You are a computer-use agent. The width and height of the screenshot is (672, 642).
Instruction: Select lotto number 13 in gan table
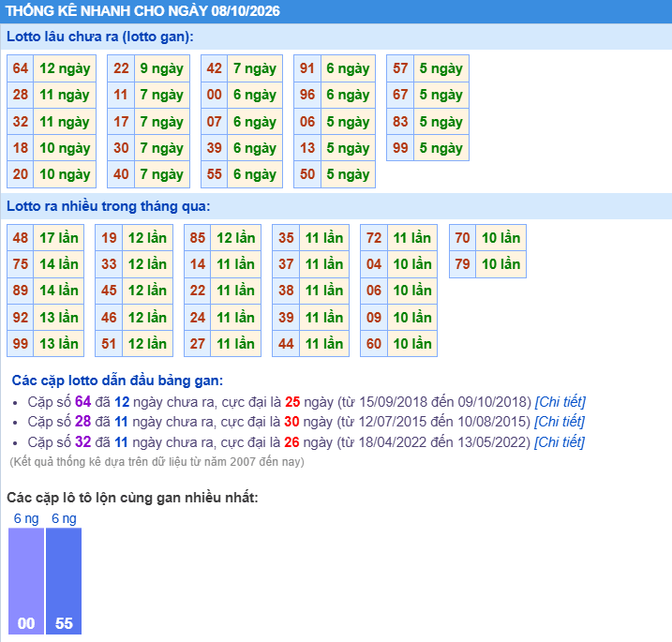click(307, 148)
